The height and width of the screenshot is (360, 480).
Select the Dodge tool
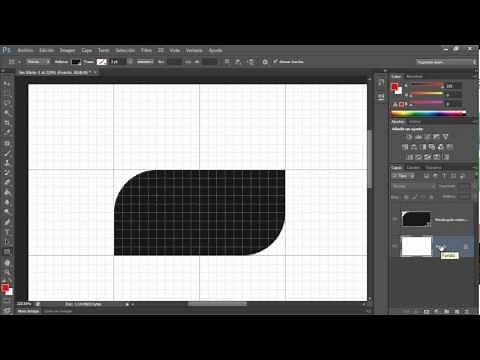[x=7, y=212]
